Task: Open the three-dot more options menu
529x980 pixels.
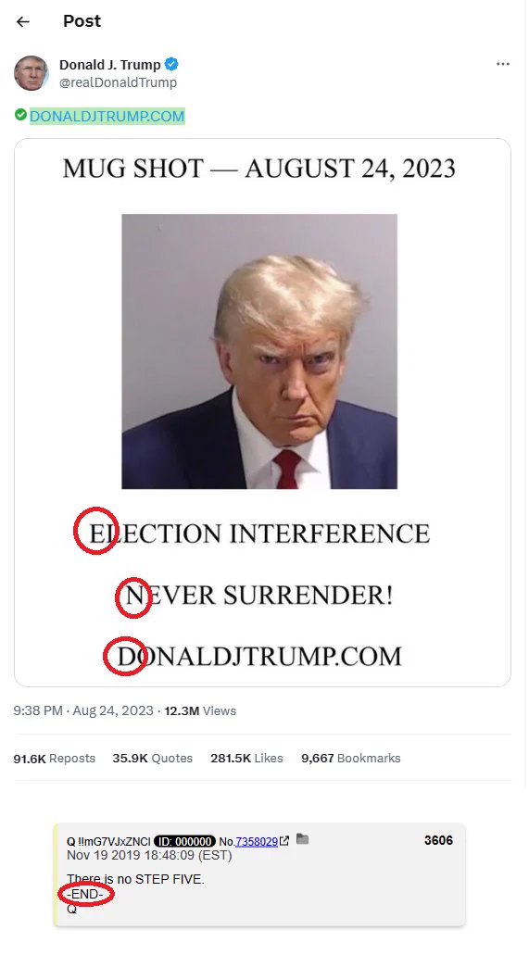Action: [x=503, y=64]
